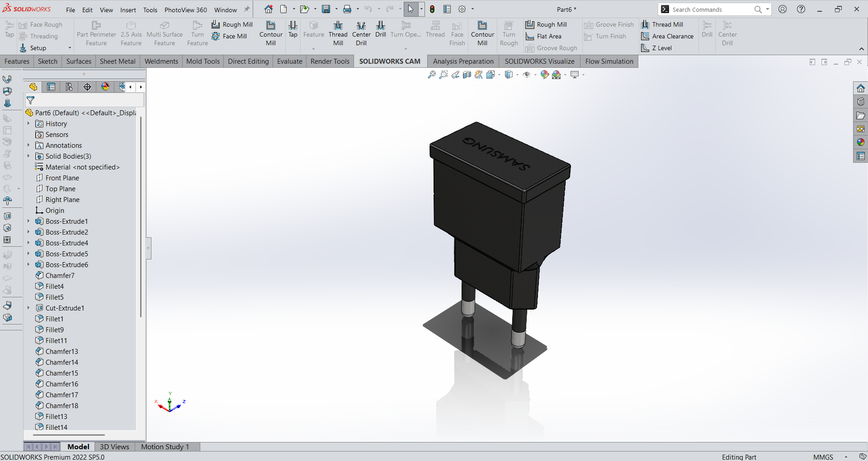Switch to the Features tab
The width and height of the screenshot is (868, 461).
pos(17,61)
